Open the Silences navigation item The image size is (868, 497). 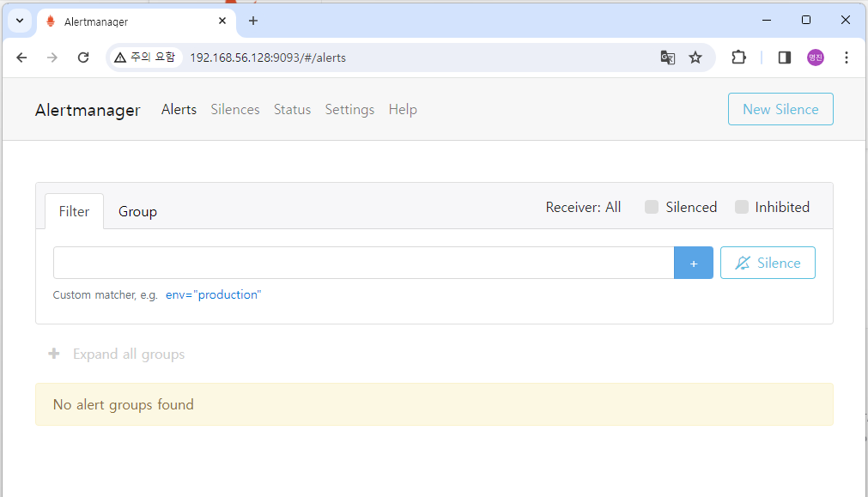[x=235, y=110]
